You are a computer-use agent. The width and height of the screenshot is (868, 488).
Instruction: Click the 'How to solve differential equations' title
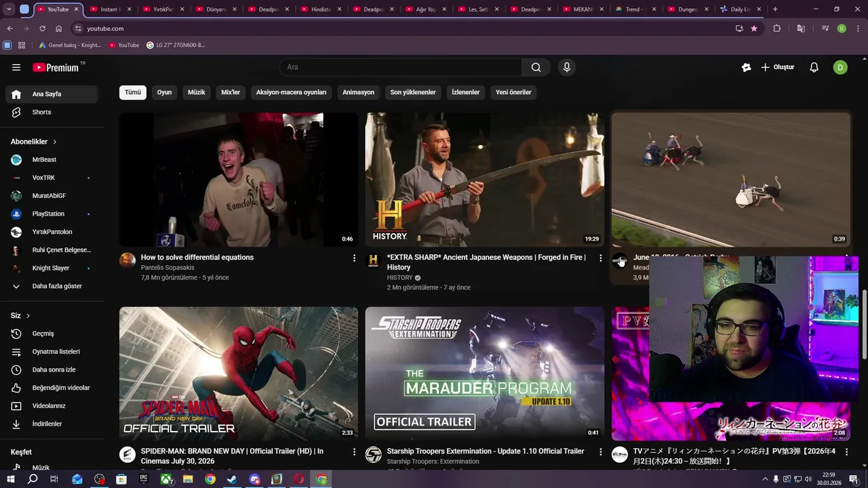pyautogui.click(x=197, y=258)
